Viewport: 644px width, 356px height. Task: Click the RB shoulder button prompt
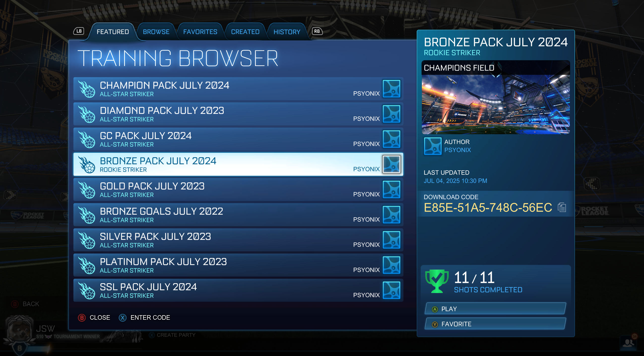(x=317, y=31)
